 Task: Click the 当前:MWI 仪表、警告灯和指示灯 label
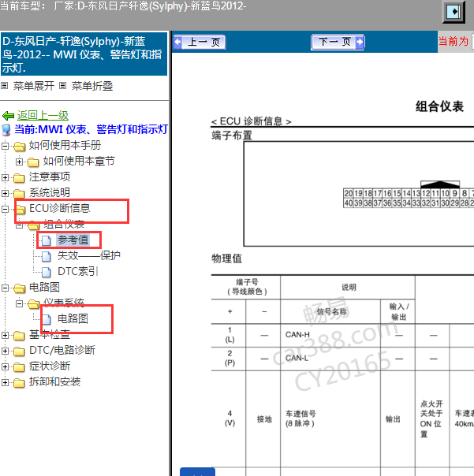coord(91,129)
